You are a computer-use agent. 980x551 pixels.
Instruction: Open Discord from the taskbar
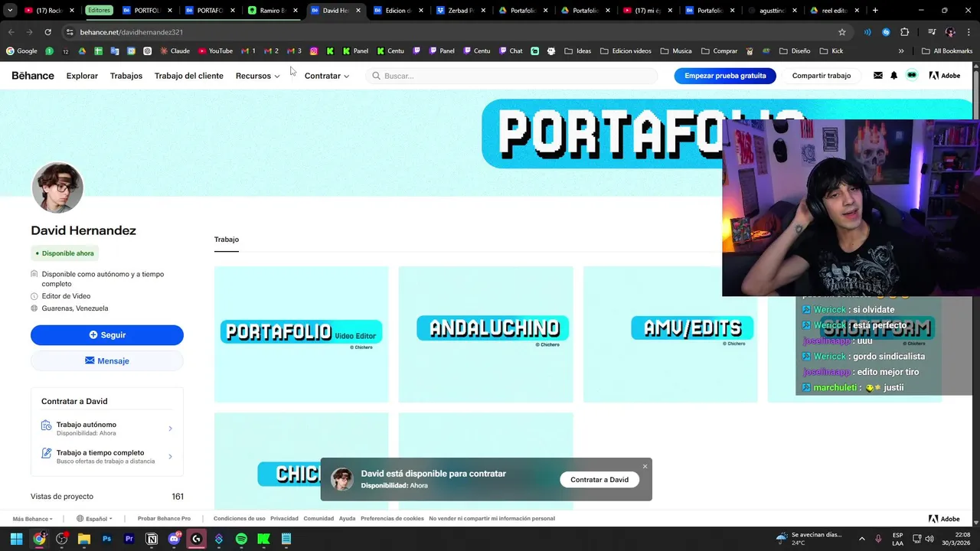(174, 539)
